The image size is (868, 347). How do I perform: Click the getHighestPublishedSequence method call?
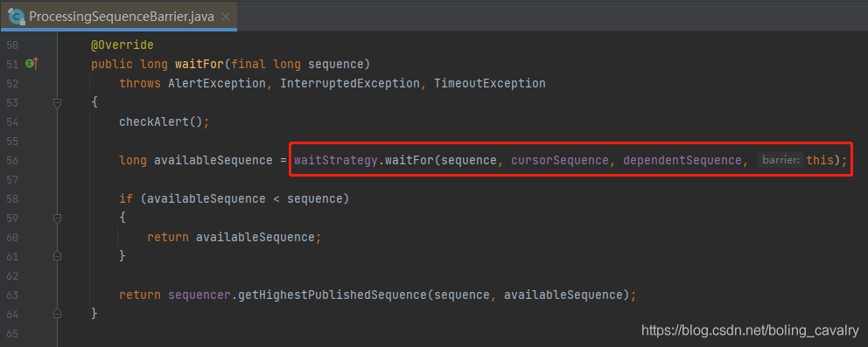332,295
